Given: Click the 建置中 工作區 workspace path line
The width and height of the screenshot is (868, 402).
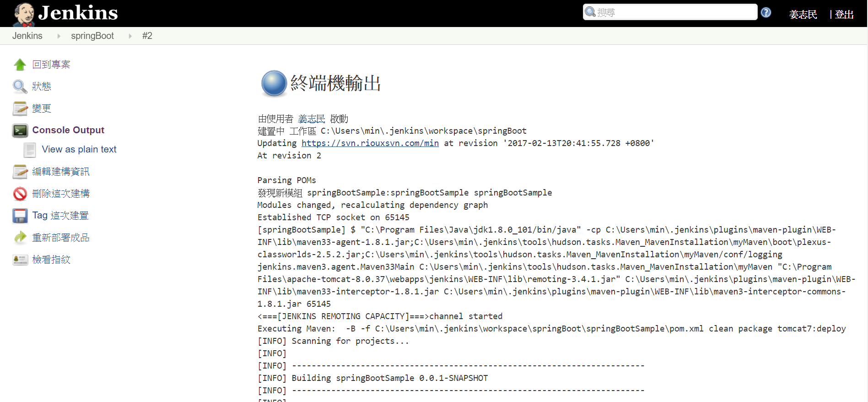Looking at the screenshot, I should pyautogui.click(x=392, y=131).
